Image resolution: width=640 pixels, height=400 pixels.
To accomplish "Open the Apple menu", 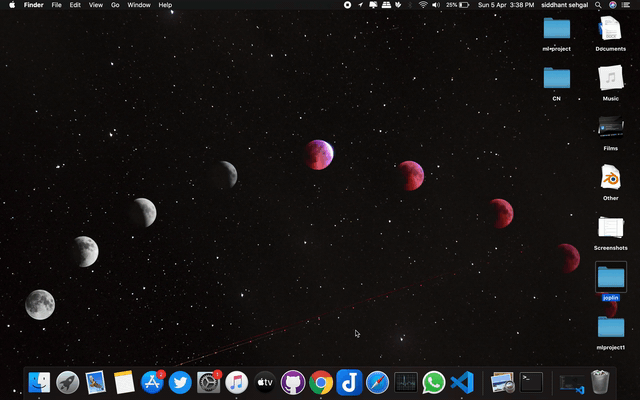I will click(x=12, y=5).
